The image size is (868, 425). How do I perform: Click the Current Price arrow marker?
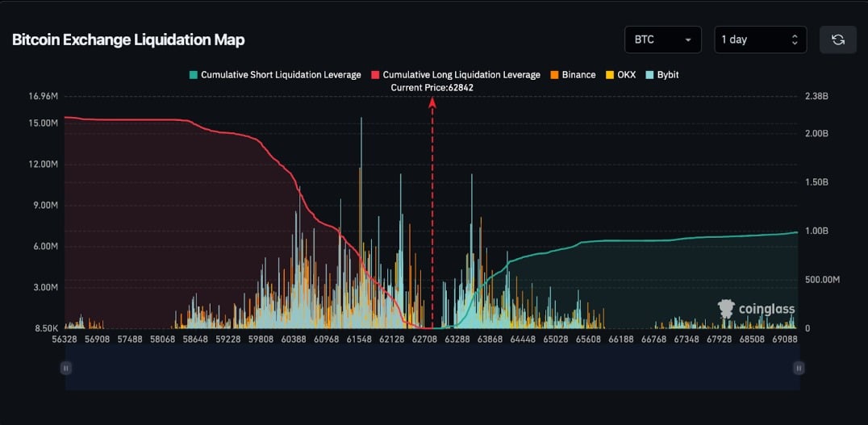pyautogui.click(x=432, y=102)
